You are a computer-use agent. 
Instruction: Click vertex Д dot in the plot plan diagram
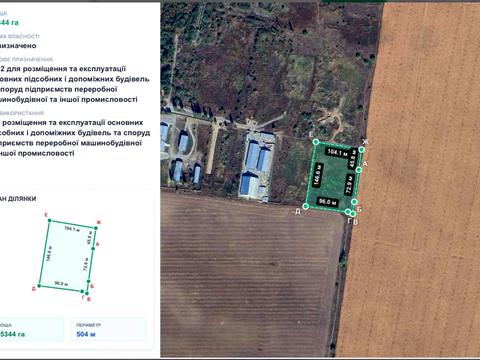(39, 286)
